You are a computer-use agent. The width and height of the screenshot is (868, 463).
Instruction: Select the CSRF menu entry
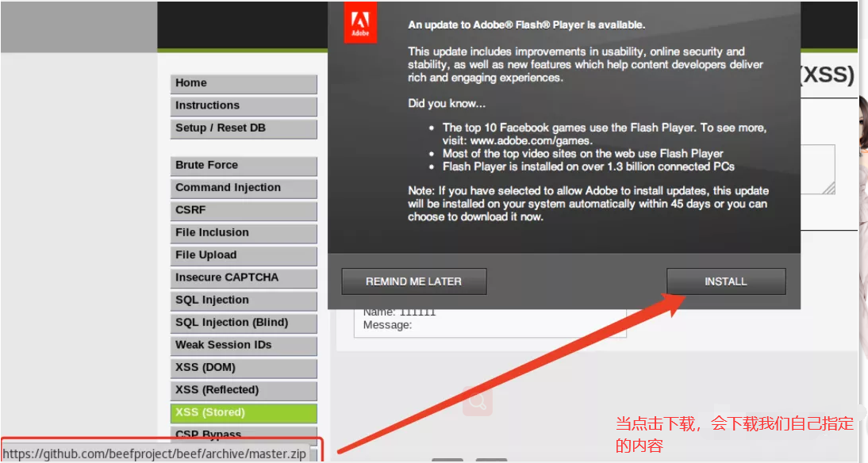[244, 210]
